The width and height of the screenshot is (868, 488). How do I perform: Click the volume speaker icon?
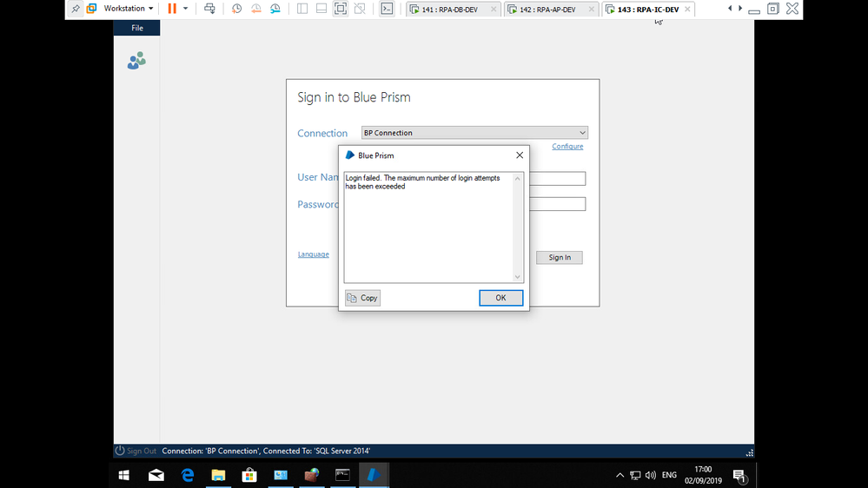tap(651, 475)
